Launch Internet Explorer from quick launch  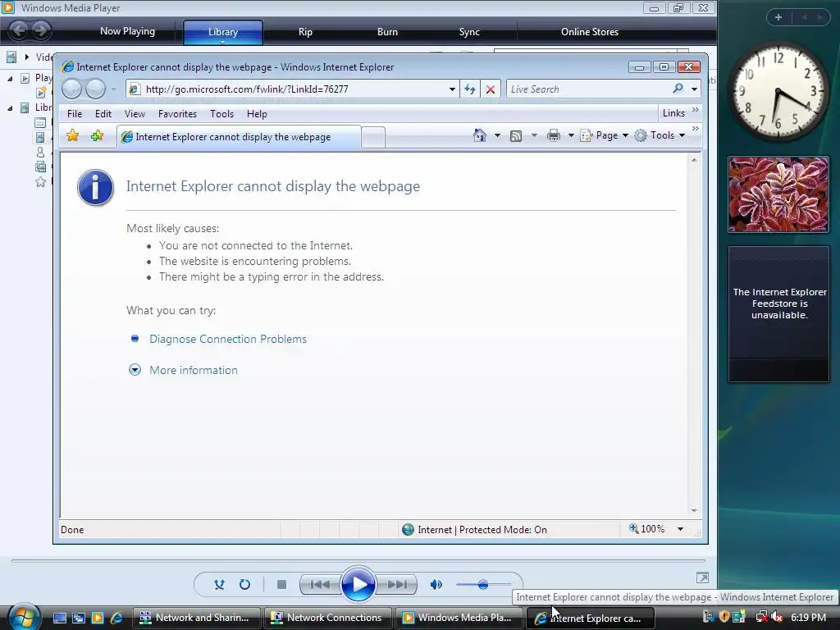point(116,618)
